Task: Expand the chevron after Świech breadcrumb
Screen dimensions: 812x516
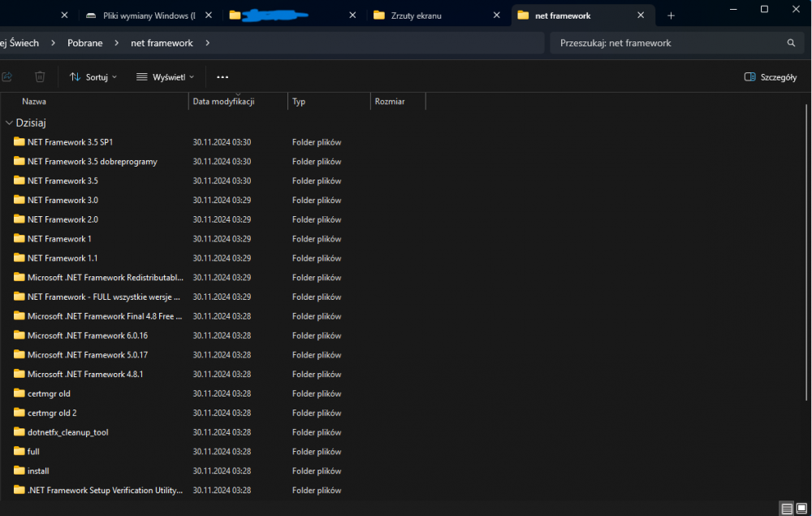Action: pyautogui.click(x=53, y=43)
